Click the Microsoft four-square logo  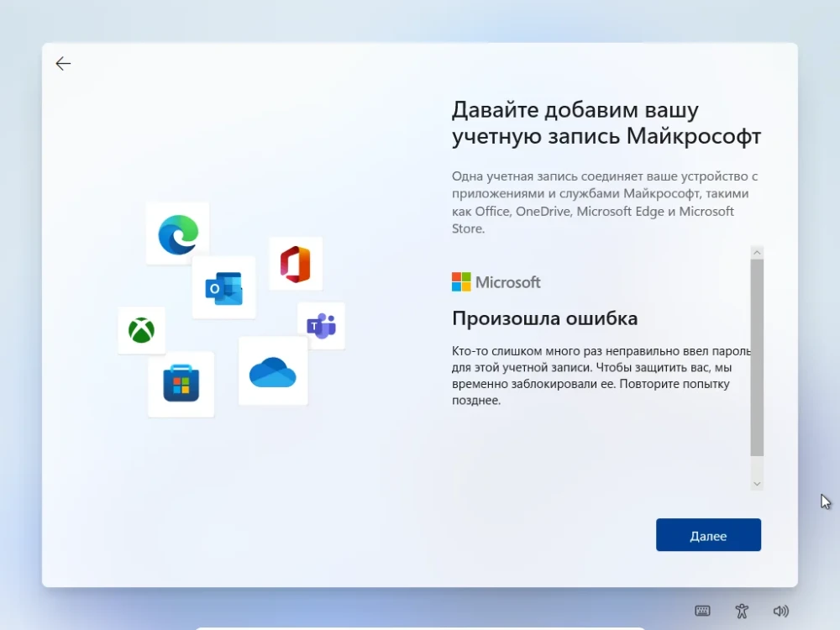(x=461, y=281)
